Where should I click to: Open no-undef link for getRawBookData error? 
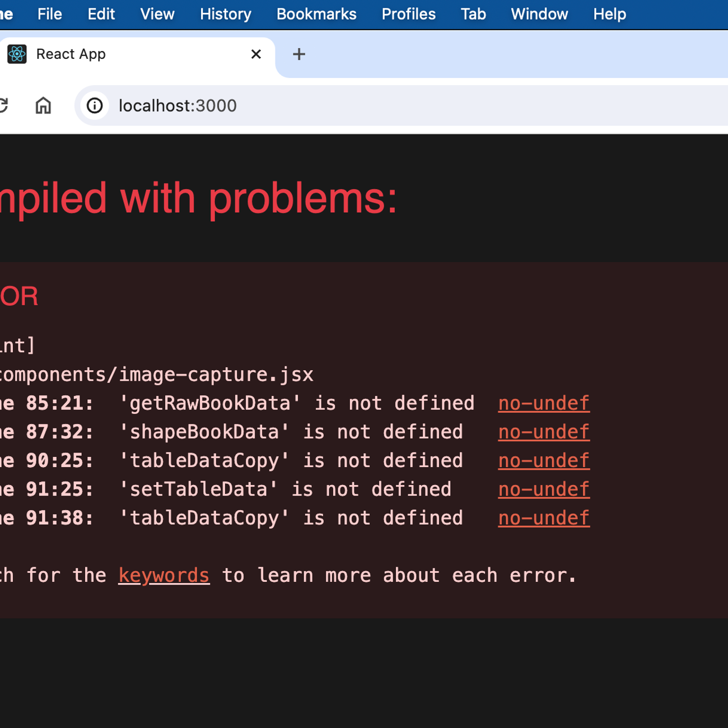544,403
